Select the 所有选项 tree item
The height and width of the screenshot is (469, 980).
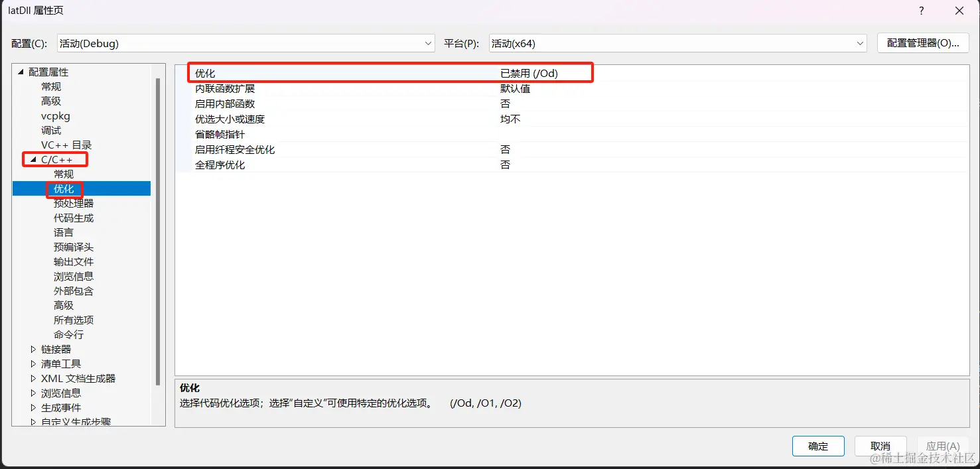tap(74, 320)
